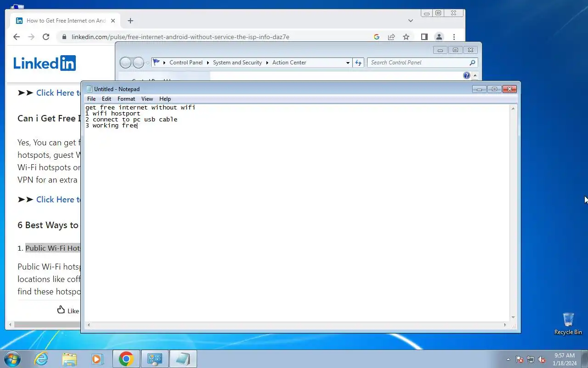Open Notepad Help menu
Screen dimensions: 588x368
click(x=165, y=98)
